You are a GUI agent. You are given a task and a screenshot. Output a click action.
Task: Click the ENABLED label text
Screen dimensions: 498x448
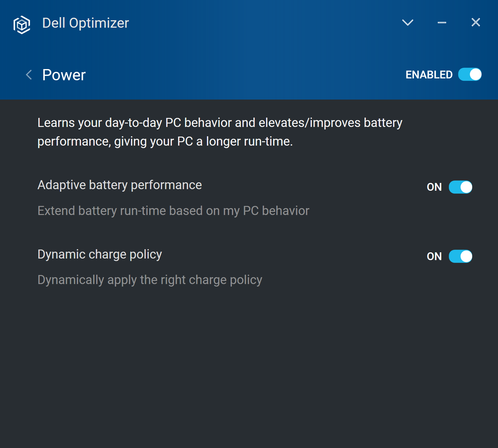pos(429,75)
